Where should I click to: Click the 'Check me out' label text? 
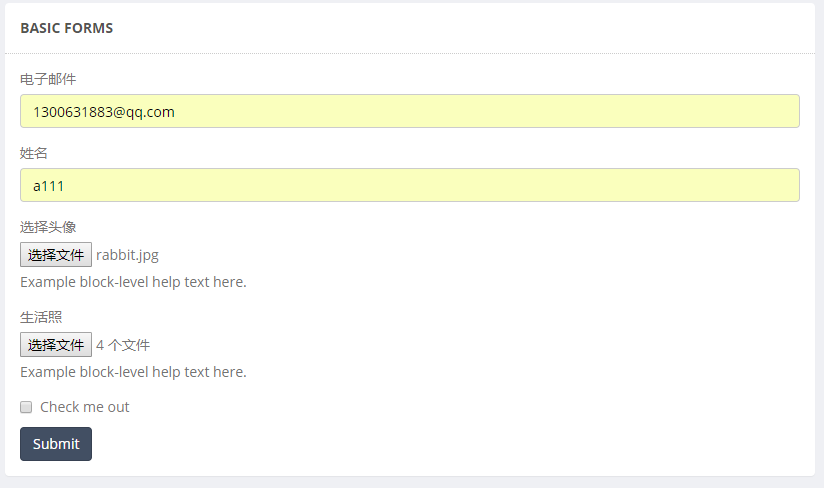(85, 407)
